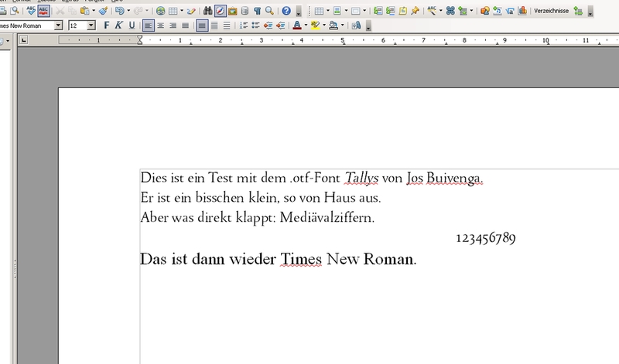Click the Paste clipboard icon
The width and height of the screenshot is (619, 364).
[84, 11]
